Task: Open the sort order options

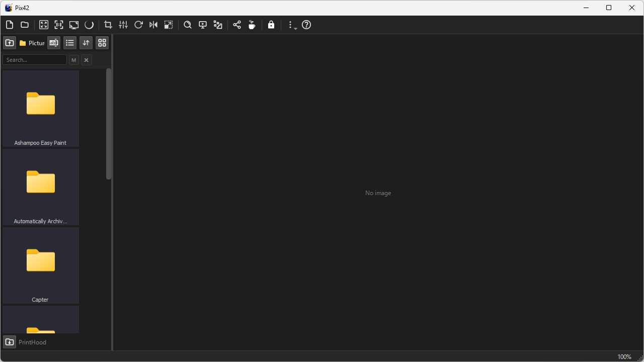Action: (86, 43)
